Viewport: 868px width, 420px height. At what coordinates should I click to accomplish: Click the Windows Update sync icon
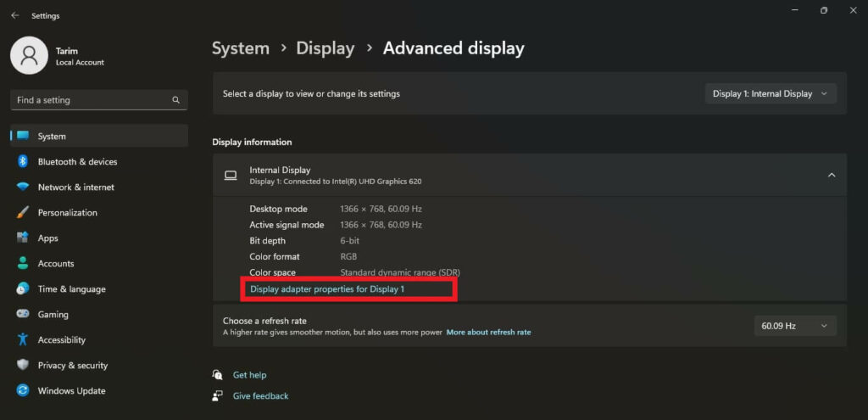click(x=23, y=390)
